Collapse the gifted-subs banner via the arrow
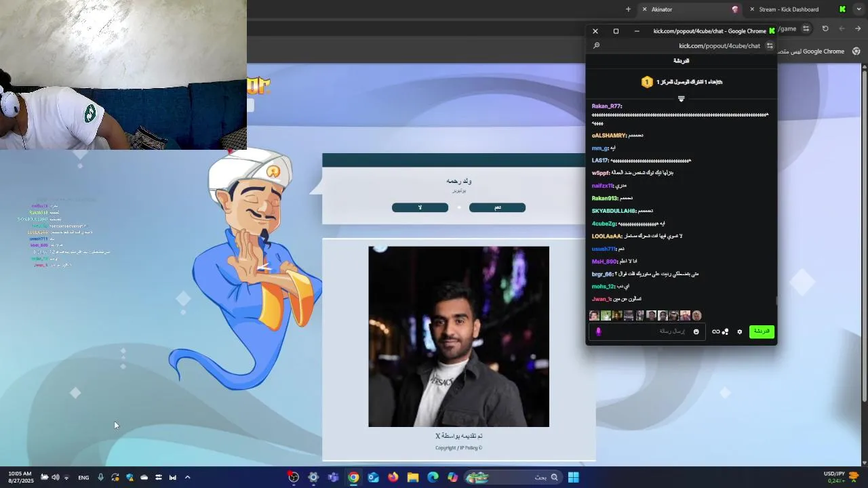The image size is (868, 488). (x=682, y=99)
